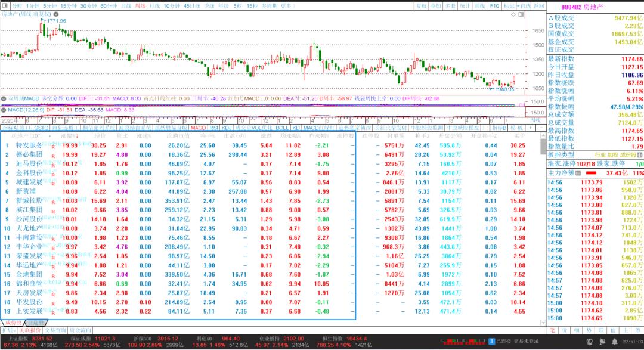Open the 多周期 multi-period selector
The image size is (644, 350).
coord(269,5)
